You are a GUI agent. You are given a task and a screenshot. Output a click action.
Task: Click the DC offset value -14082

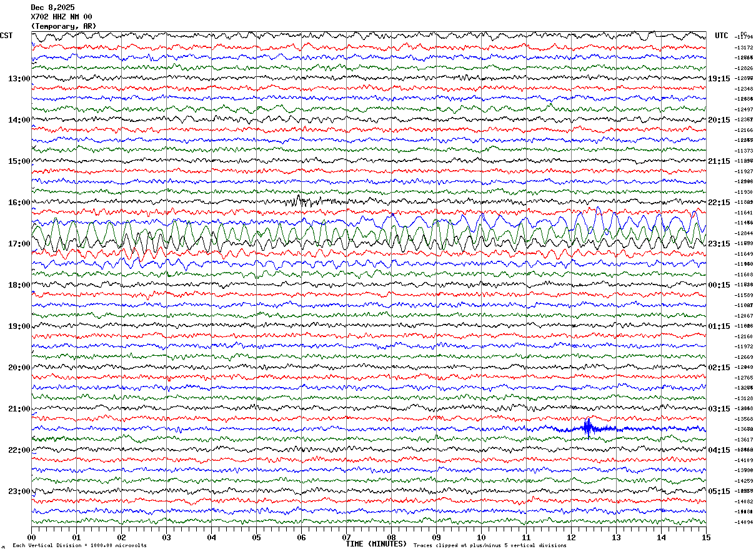coord(744,501)
